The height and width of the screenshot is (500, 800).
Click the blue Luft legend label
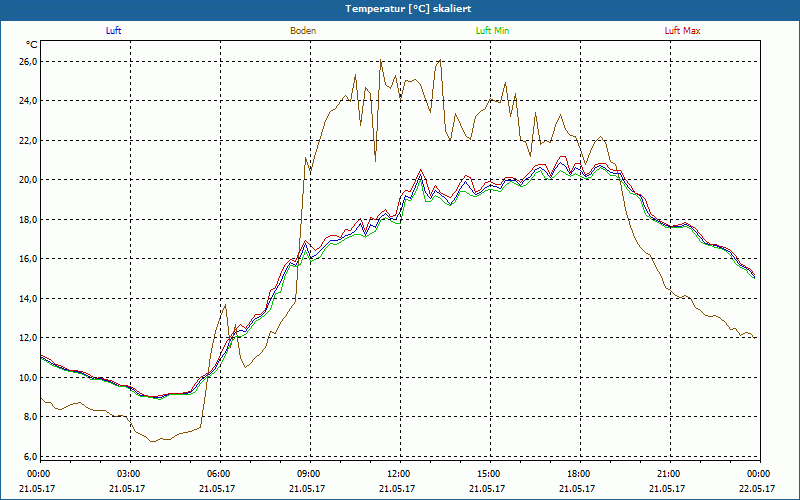pos(113,31)
